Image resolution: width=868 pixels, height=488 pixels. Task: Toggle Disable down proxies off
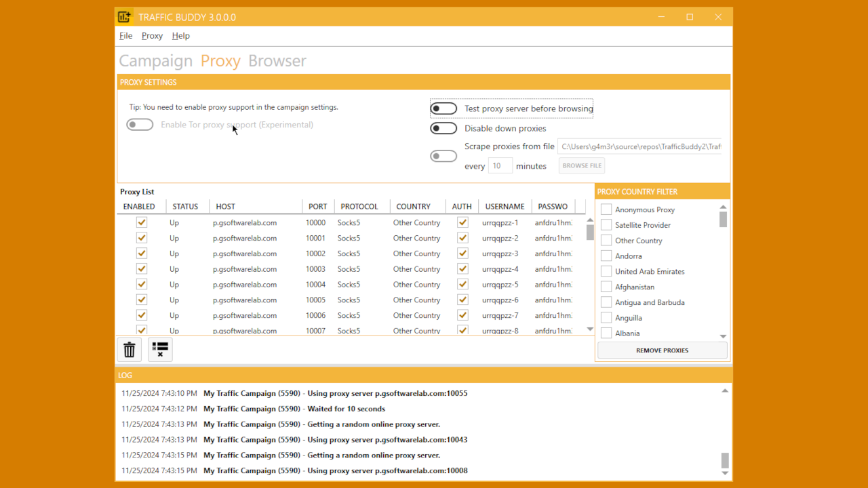443,128
